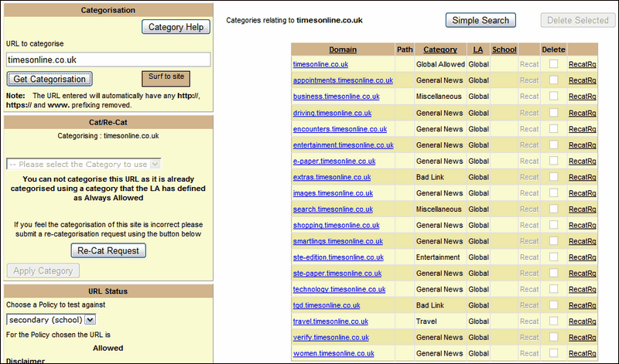The image size is (619, 364).
Task: Tick delete checkbox for driving.timesonline.co.uk
Action: point(553,113)
